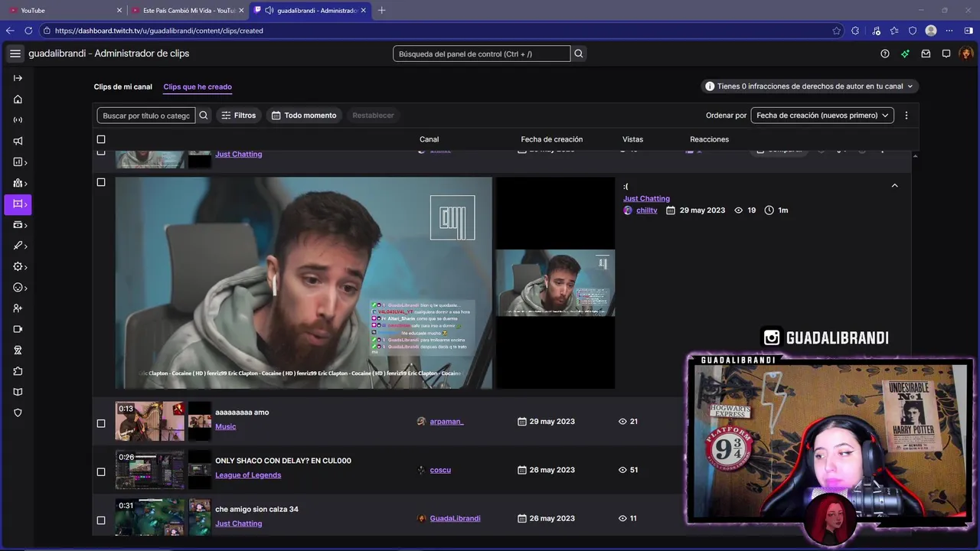
Task: Select 'Clips que he creado' tab
Action: [198, 86]
